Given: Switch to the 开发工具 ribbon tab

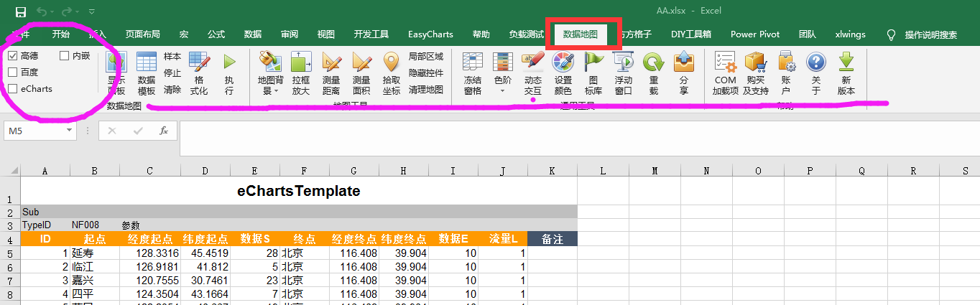Looking at the screenshot, I should (371, 34).
